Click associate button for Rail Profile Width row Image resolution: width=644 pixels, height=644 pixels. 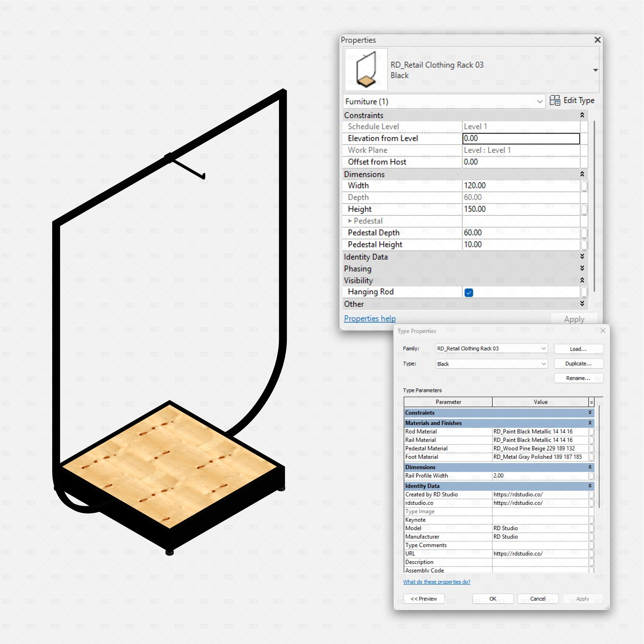coord(591,476)
